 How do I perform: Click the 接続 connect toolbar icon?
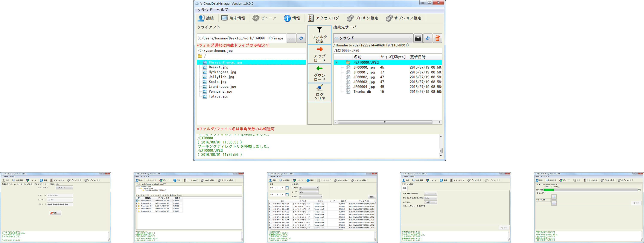(206, 18)
